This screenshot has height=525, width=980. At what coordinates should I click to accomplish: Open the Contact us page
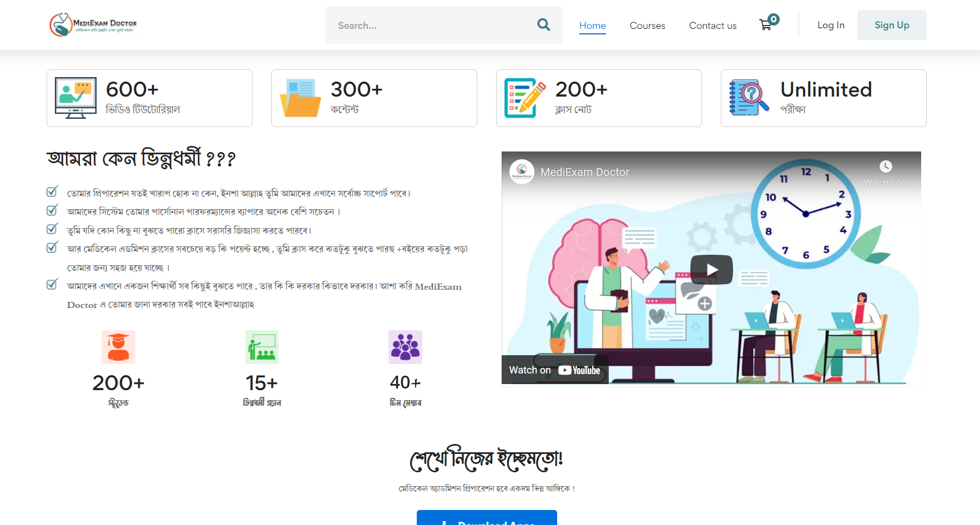point(713,26)
